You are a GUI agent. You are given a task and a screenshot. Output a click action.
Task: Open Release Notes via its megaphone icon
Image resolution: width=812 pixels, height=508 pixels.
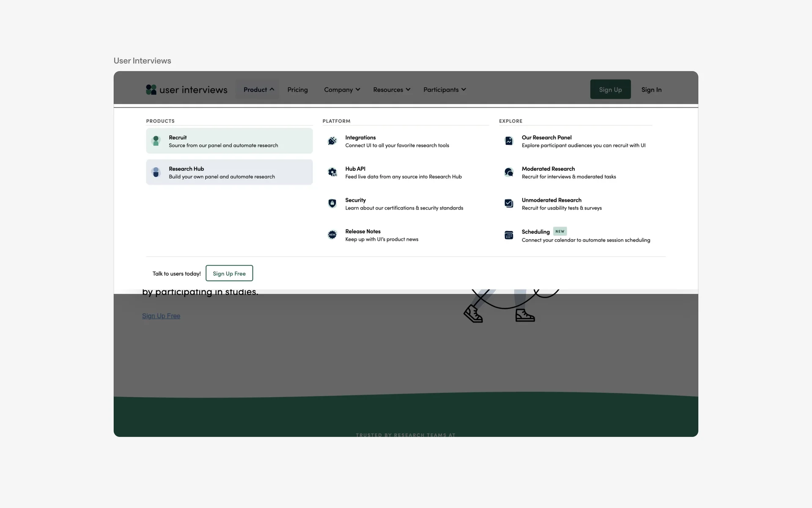[x=332, y=235]
